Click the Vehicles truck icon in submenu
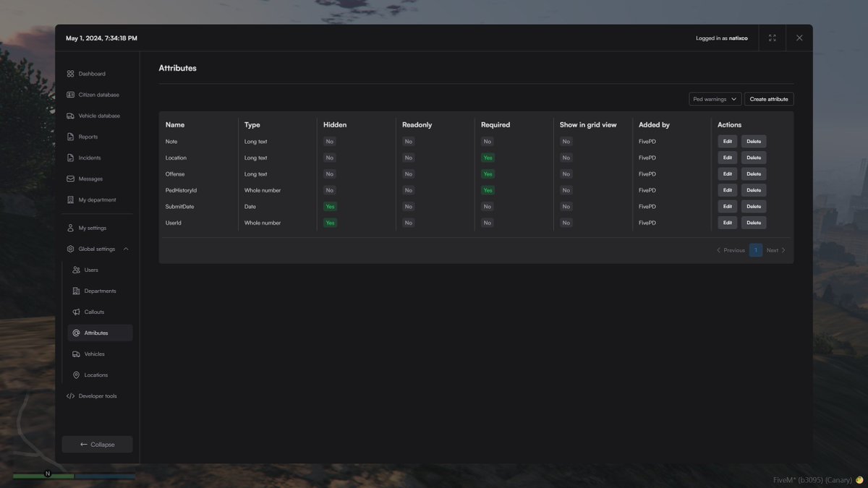The image size is (868, 488). (76, 354)
